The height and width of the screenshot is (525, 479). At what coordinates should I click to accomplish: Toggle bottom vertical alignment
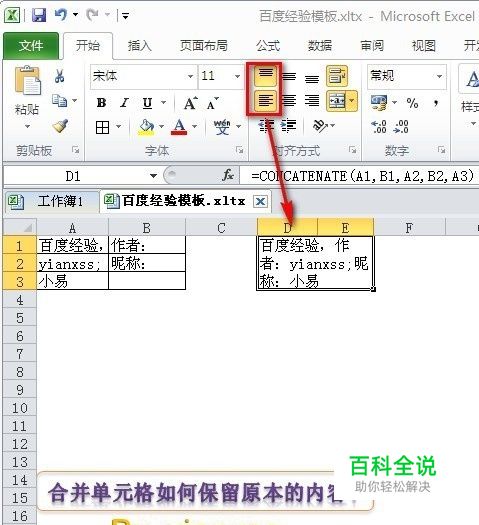coord(312,78)
